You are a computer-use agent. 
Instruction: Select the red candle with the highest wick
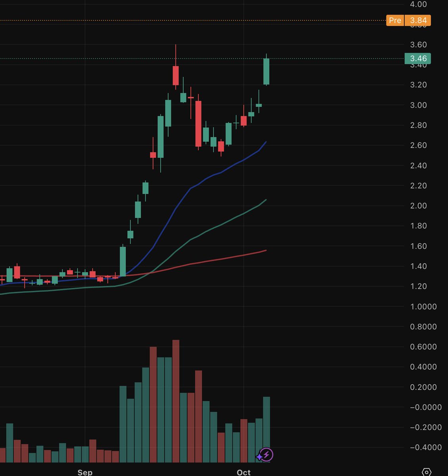tap(176, 75)
